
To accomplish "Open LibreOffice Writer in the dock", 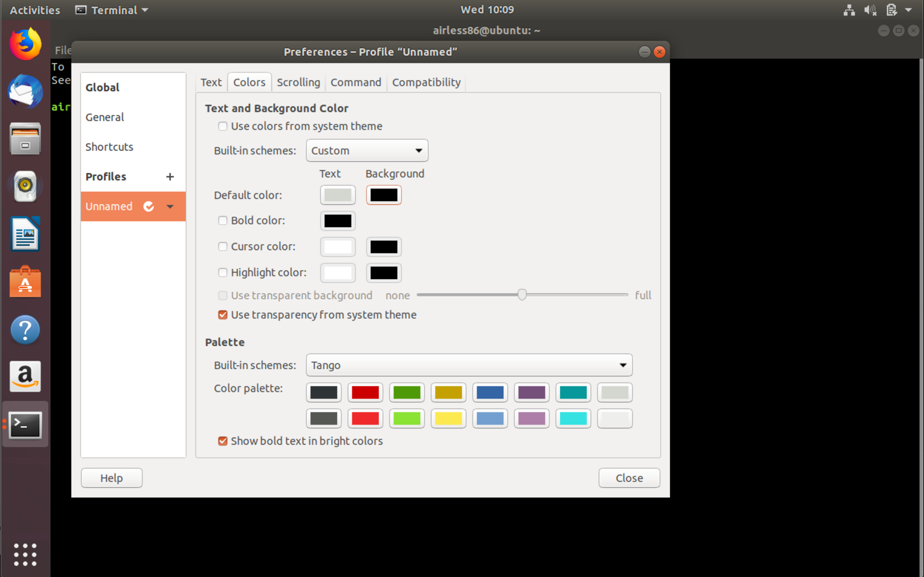I will tap(25, 234).
